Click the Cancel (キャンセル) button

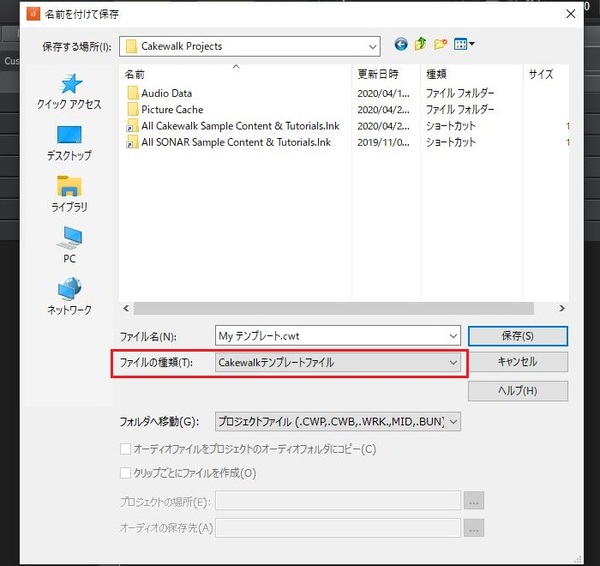pyautogui.click(x=516, y=362)
